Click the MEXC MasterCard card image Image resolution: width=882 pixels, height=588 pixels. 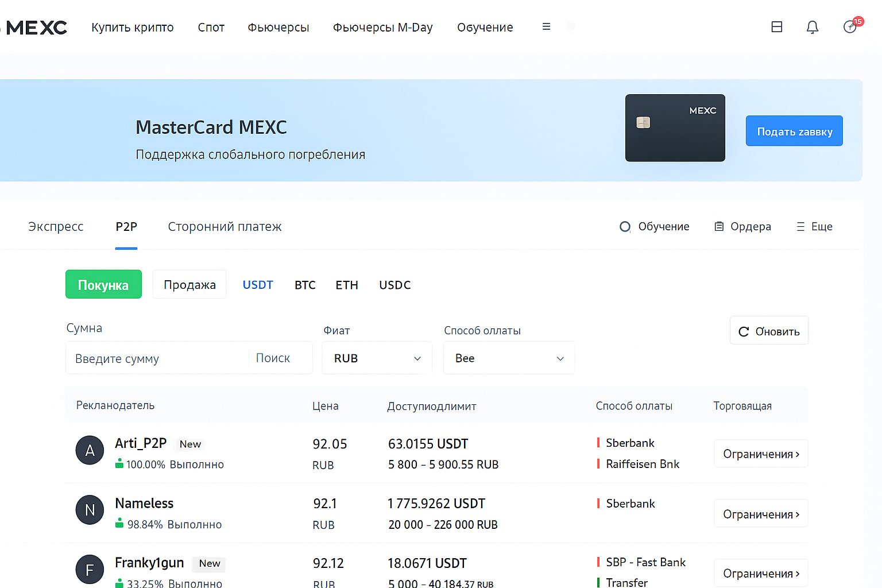[675, 128]
